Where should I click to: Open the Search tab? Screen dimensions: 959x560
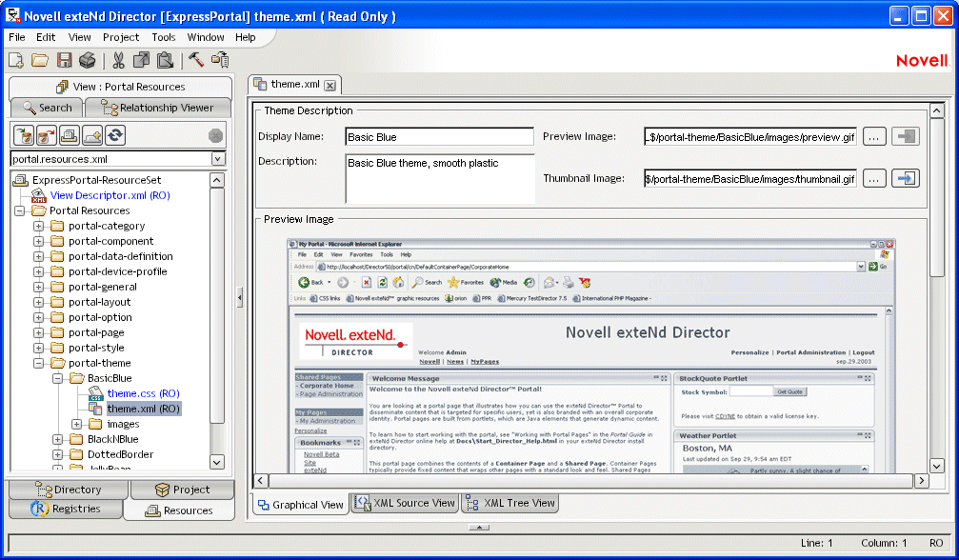47,108
